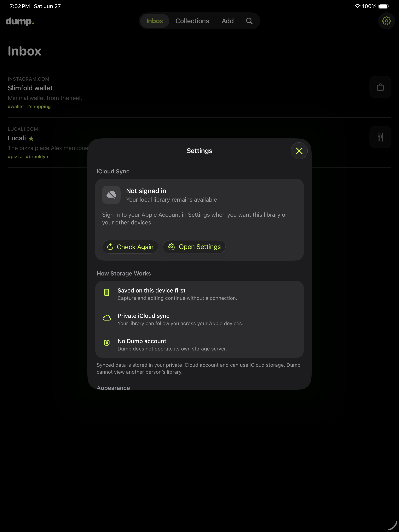The height and width of the screenshot is (532, 399).
Task: Tap the battery indicator in status bar
Action: point(383,6)
